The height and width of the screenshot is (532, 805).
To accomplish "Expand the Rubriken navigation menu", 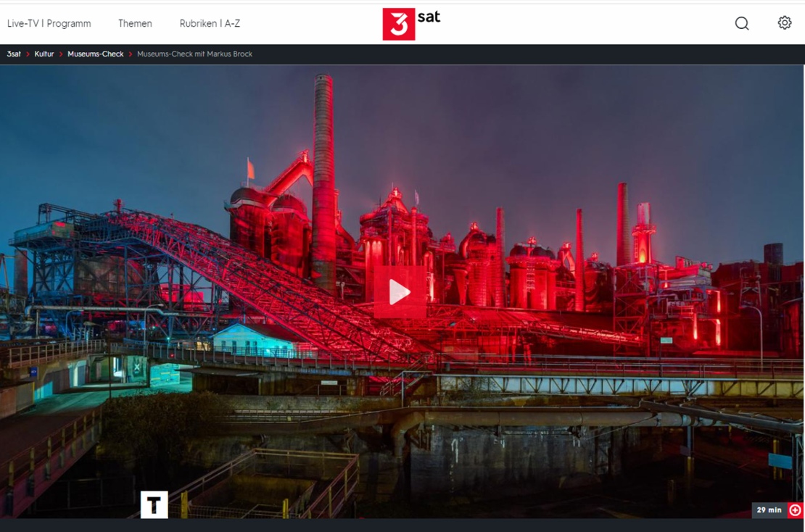I will (x=198, y=23).
